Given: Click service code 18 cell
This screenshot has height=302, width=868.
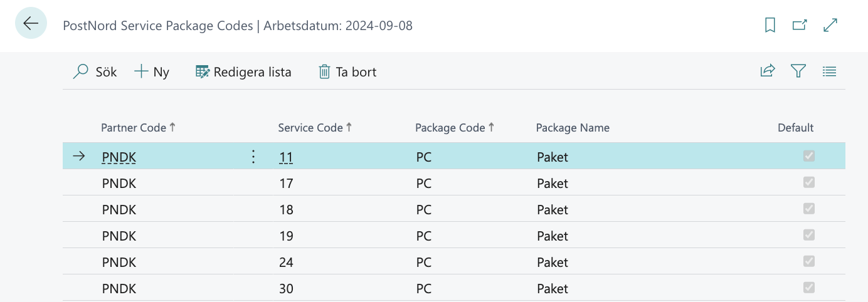Looking at the screenshot, I should coord(286,210).
